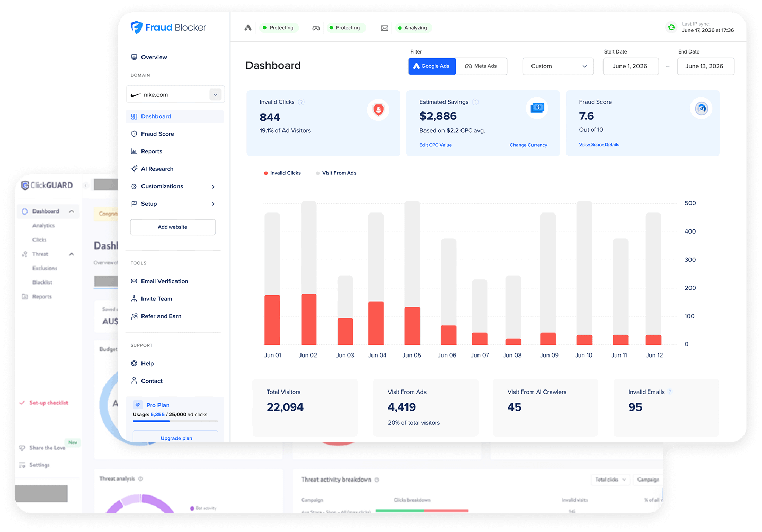Click the Start Date field June 1, 2026
Image resolution: width=762 pixels, height=532 pixels.
(631, 66)
